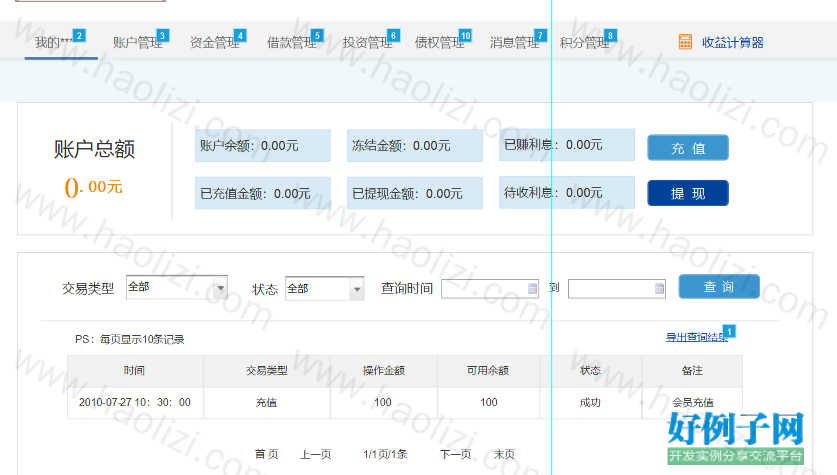The width and height of the screenshot is (837, 475).
Task: Go to 首页 first page
Action: pyautogui.click(x=266, y=454)
